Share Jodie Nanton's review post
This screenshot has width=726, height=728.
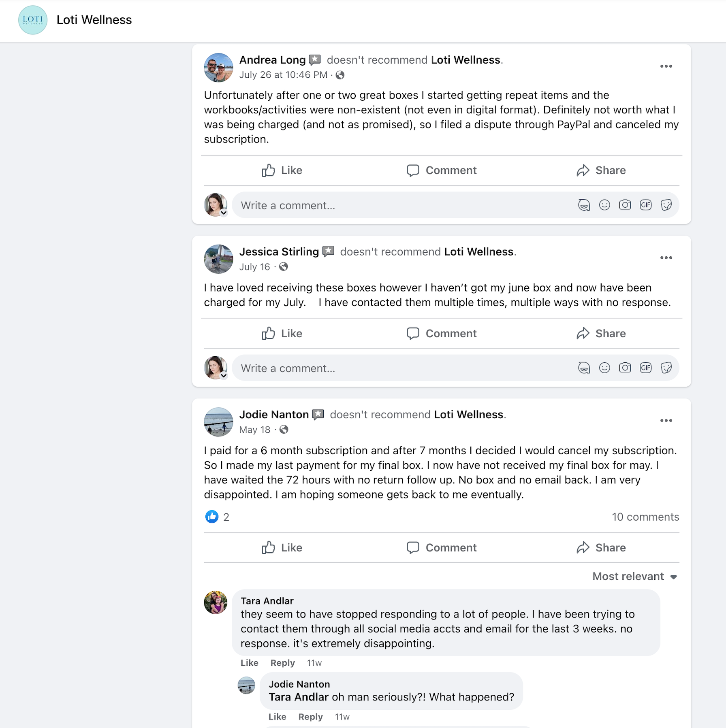point(601,548)
